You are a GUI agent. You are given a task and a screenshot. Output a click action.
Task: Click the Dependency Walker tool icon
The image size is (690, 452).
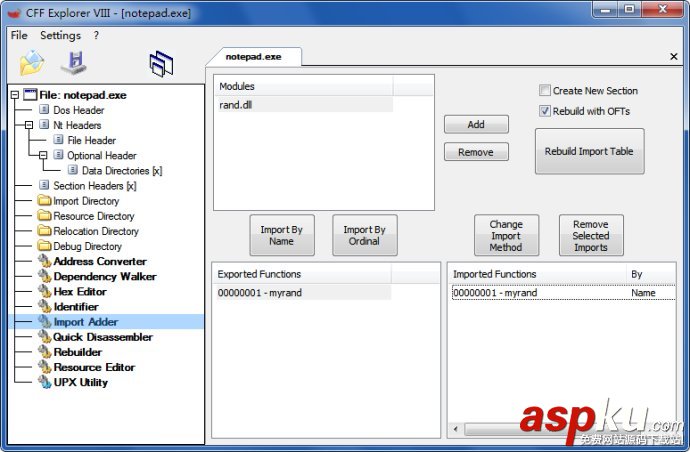tap(44, 276)
